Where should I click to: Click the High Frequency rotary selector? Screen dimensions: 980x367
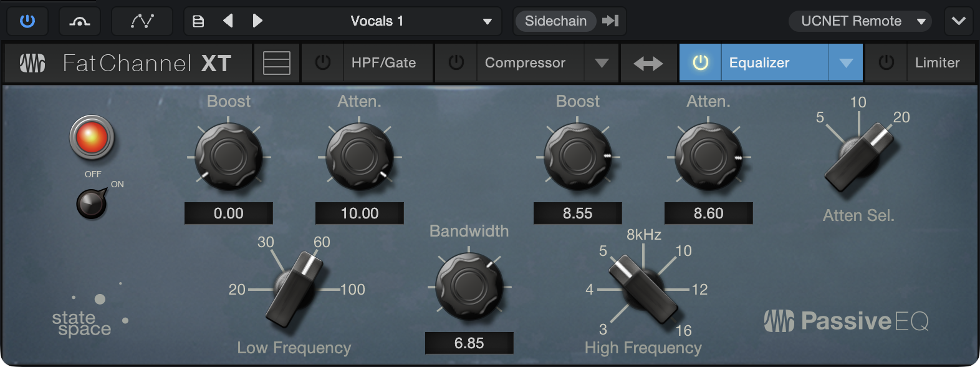pos(643,289)
